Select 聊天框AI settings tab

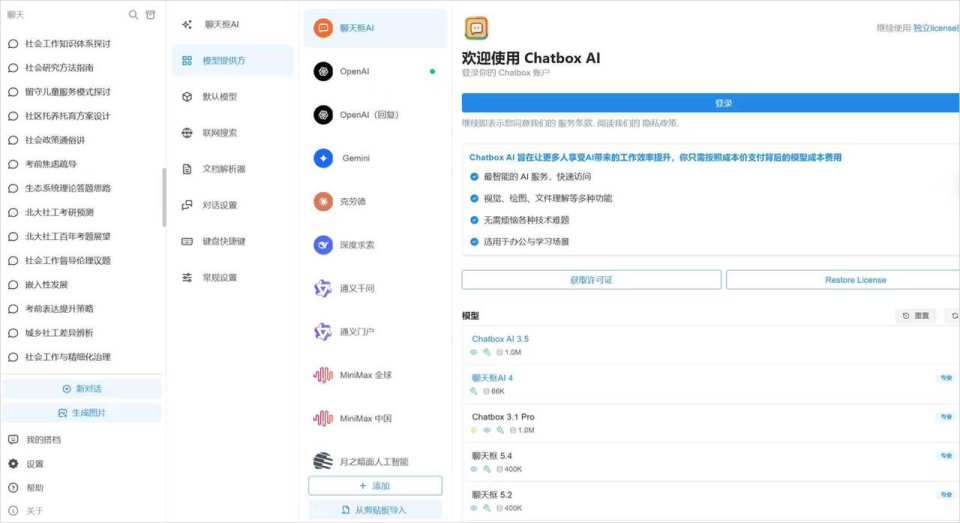click(233, 24)
